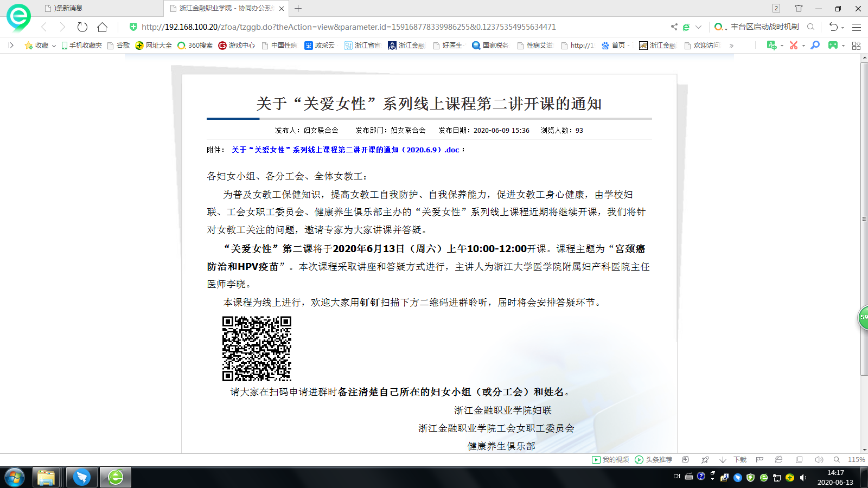
Task: Toggle the sidebar expand arrow at bookmarks bar
Action: click(11, 46)
